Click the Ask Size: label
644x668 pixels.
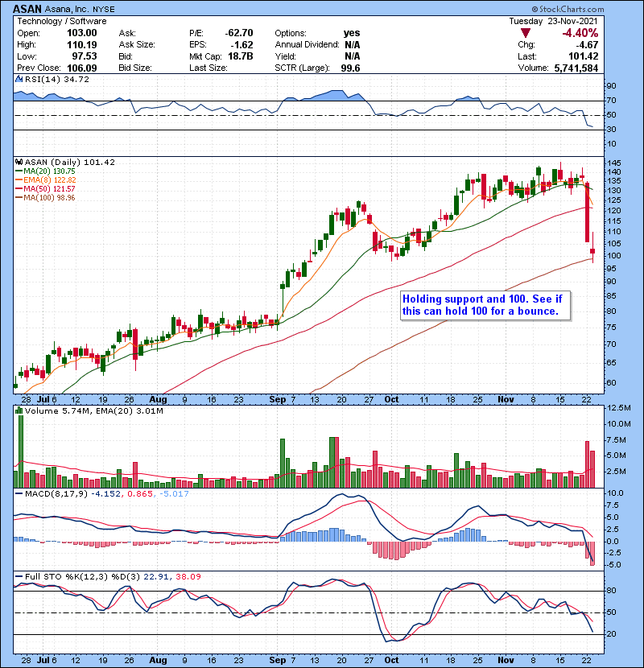[x=137, y=45]
